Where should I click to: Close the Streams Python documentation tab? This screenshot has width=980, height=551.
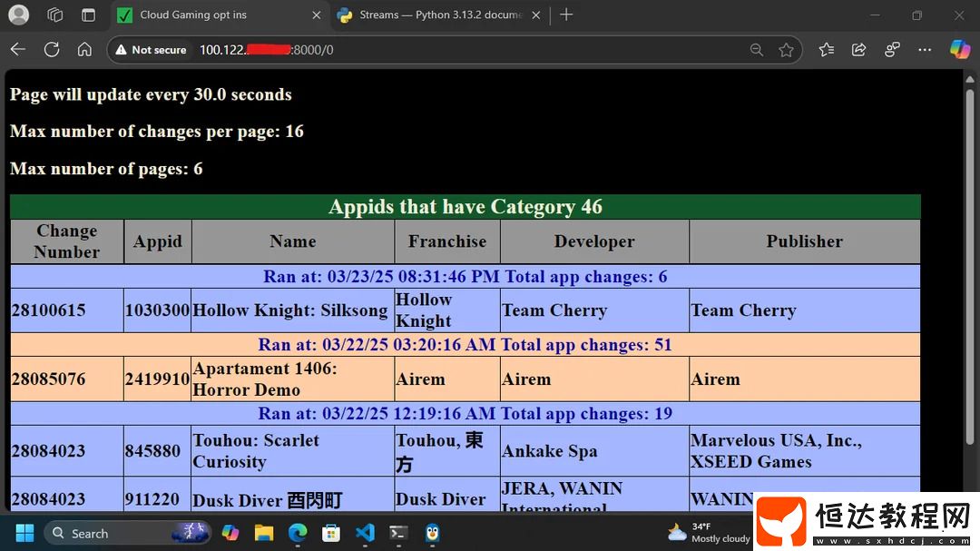point(535,15)
